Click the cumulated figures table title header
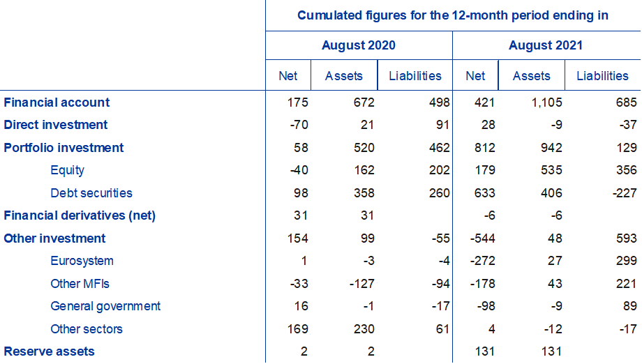 click(453, 15)
